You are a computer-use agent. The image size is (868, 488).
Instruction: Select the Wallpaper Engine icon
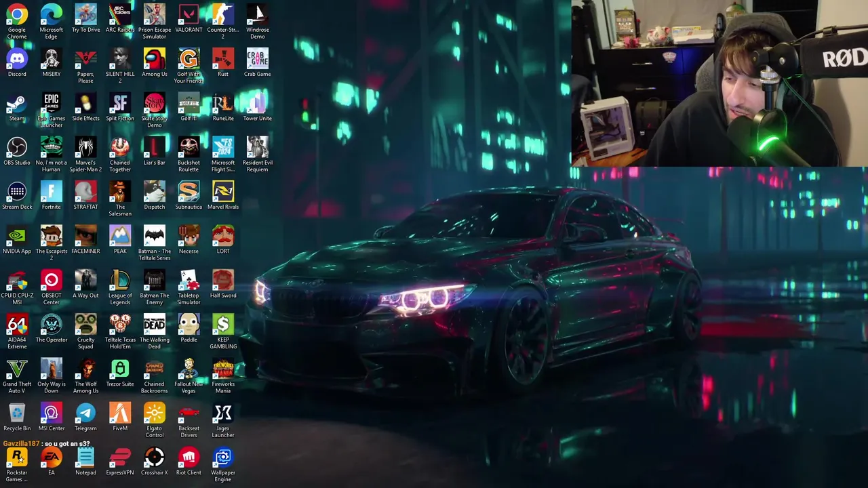coord(223,457)
